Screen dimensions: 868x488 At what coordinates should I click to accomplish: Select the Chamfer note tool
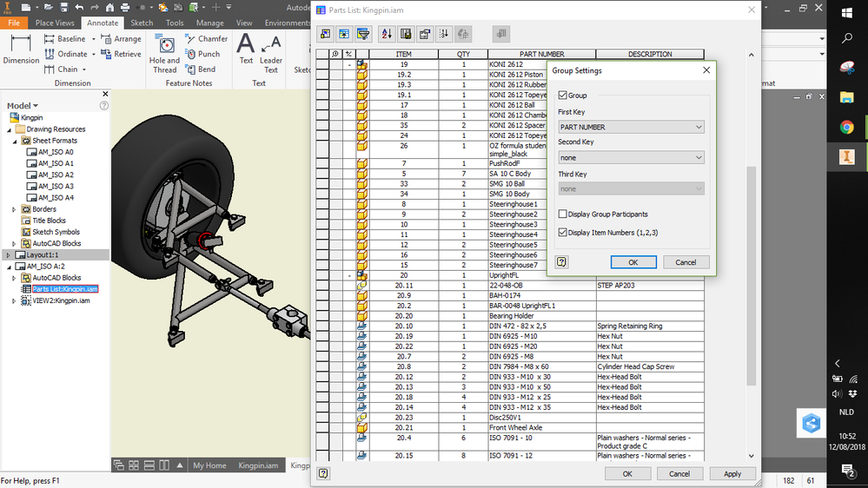pos(207,39)
